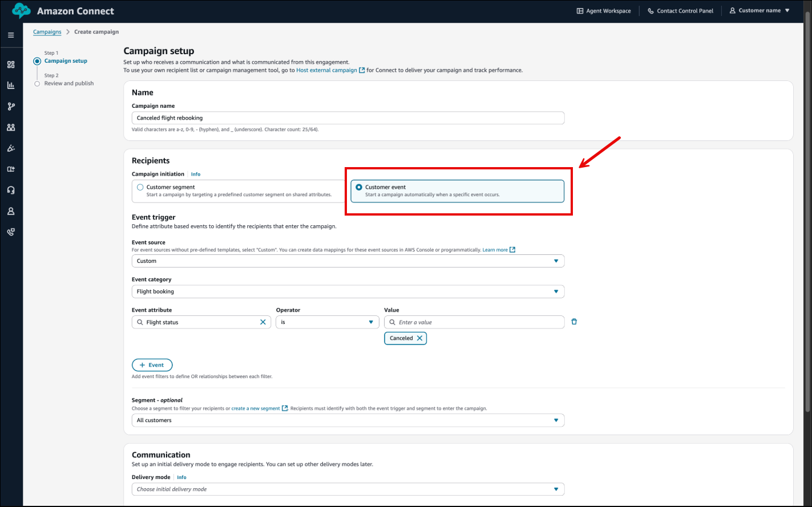
Task: Click the headset support icon in sidebar
Action: [x=11, y=190]
